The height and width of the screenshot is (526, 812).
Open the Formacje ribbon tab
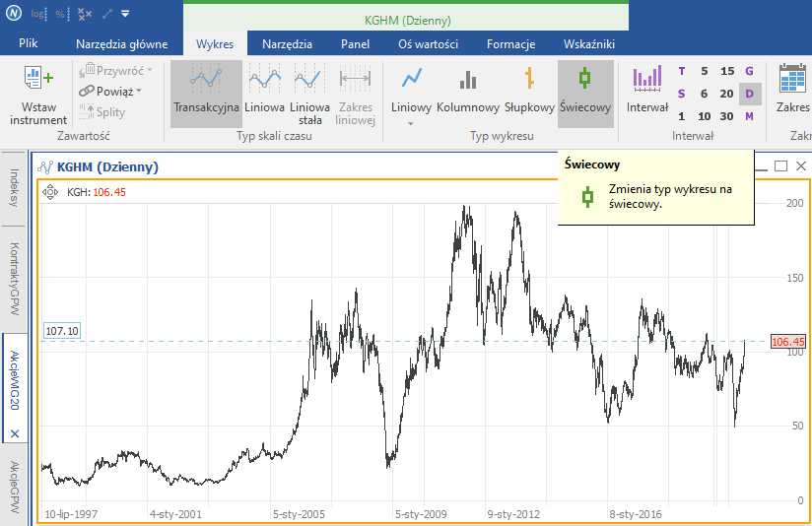click(510, 44)
